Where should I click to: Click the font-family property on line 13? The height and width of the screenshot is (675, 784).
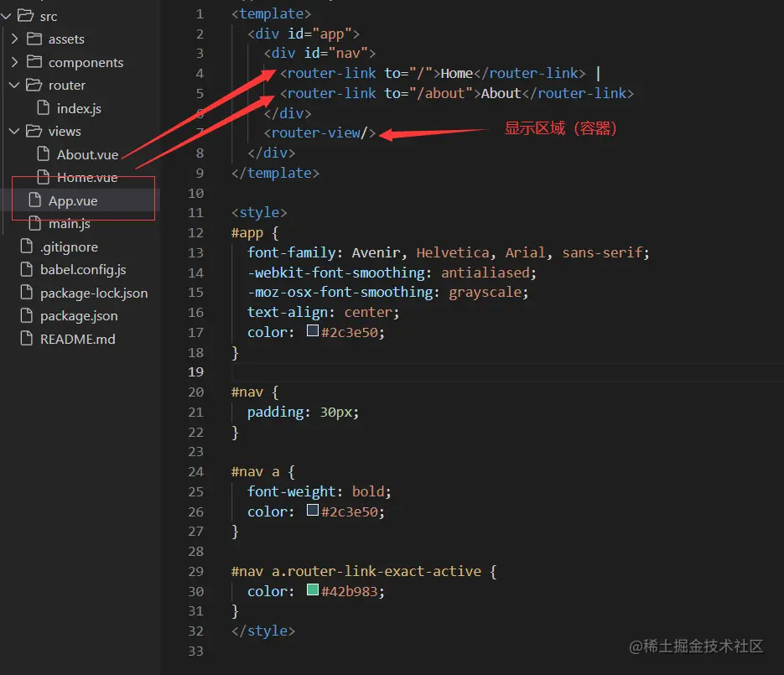[x=292, y=253]
